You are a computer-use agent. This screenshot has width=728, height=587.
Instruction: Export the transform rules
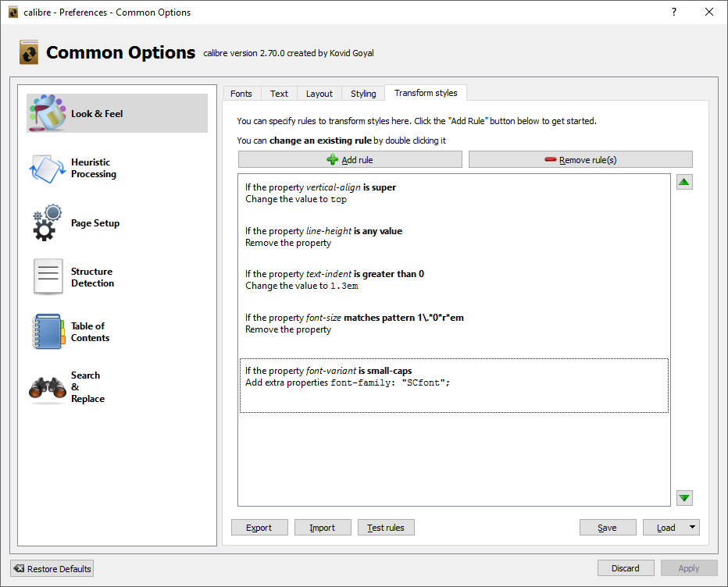[259, 528]
